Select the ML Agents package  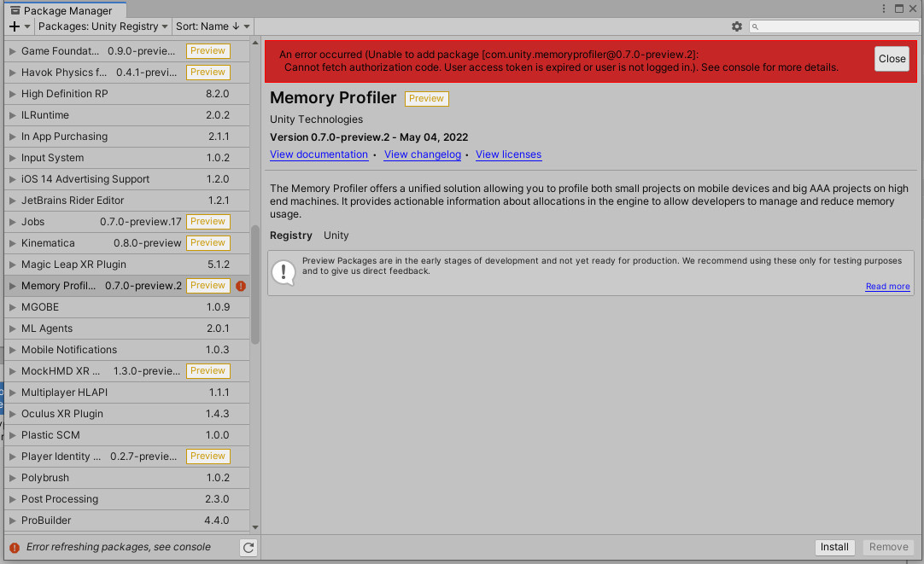click(47, 329)
